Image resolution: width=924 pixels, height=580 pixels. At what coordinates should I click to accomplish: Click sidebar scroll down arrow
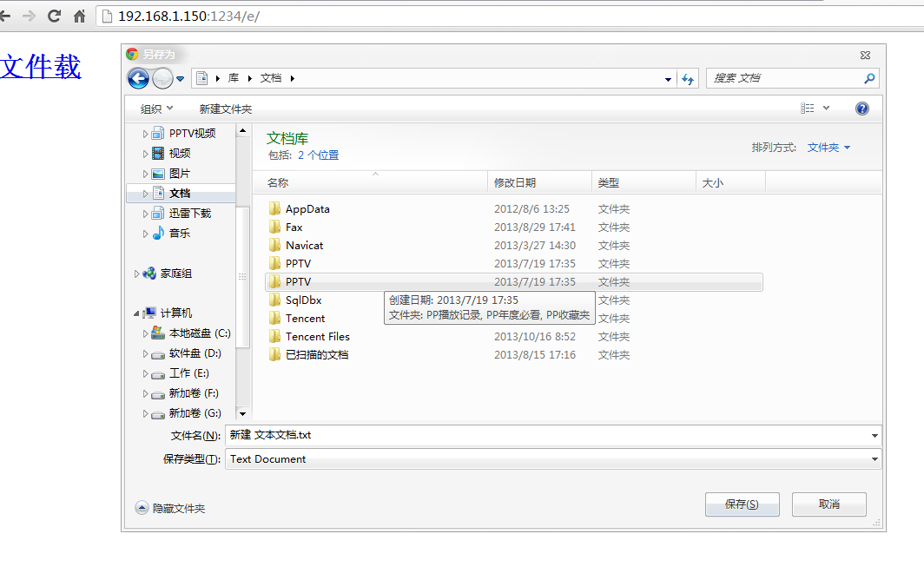pyautogui.click(x=243, y=414)
